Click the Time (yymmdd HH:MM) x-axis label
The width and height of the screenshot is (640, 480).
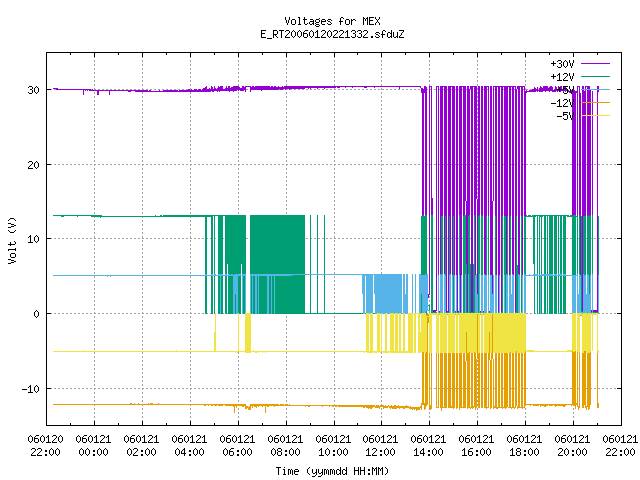pos(332,471)
